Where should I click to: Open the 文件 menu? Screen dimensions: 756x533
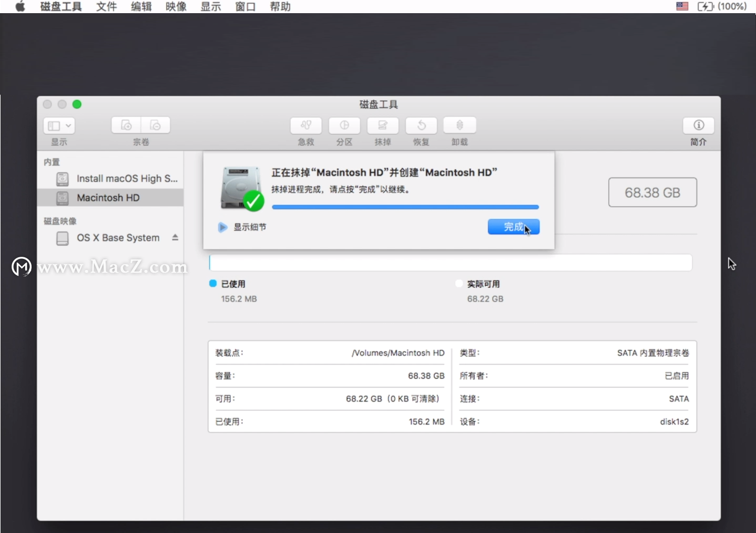(x=106, y=6)
